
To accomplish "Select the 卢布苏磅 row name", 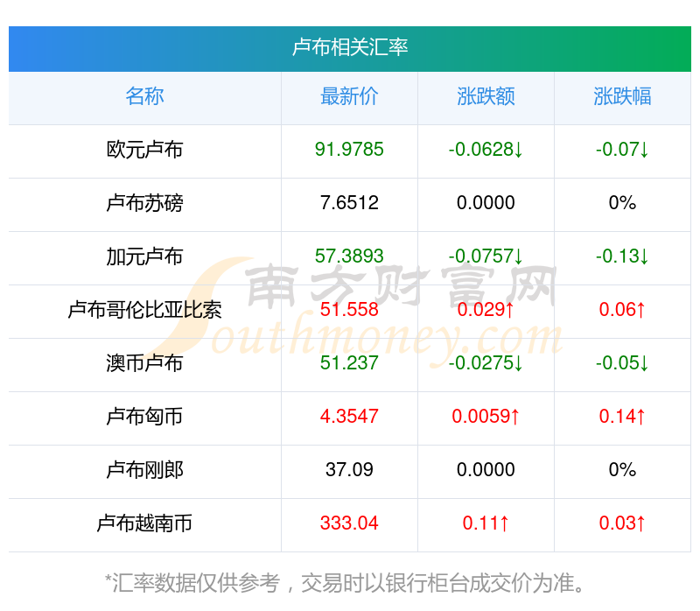I will point(144,203).
